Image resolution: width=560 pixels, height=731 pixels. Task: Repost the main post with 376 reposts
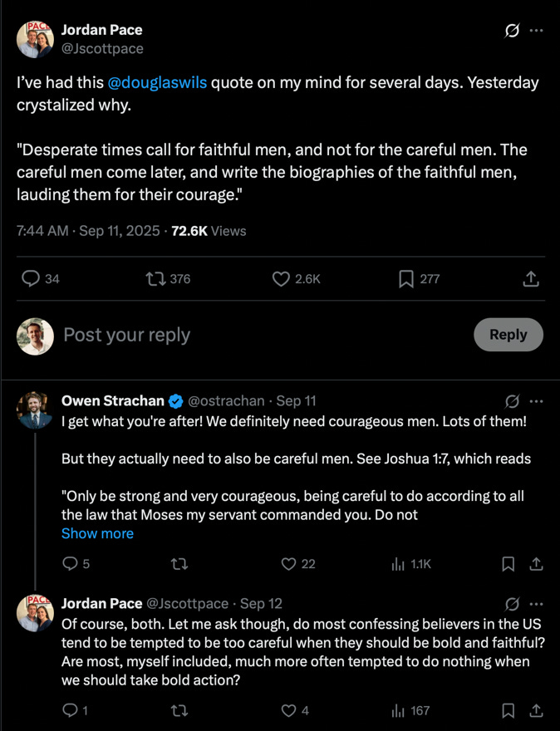tap(155, 279)
